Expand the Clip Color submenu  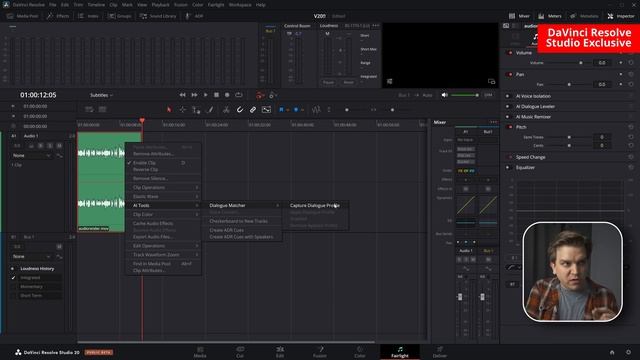[163, 214]
